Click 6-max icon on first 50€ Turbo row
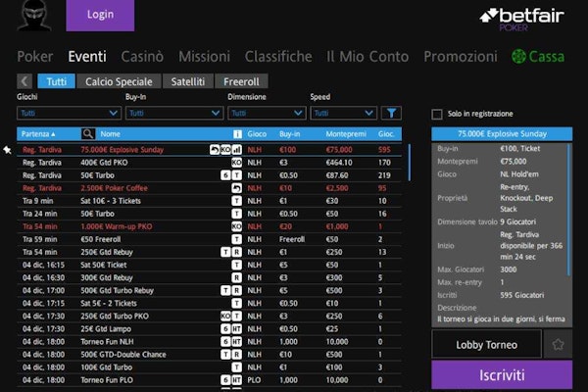Image resolution: width=588 pixels, height=392 pixels. point(225,175)
